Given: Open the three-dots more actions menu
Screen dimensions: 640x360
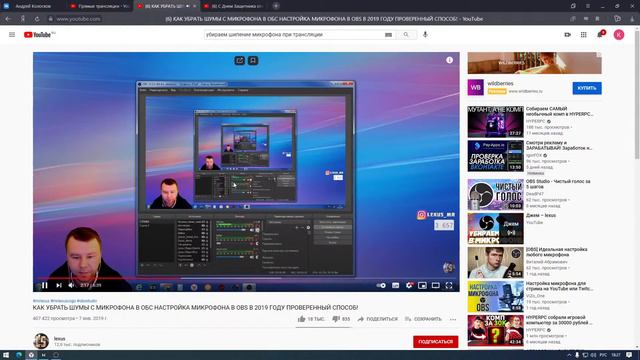Looking at the screenshot, I should tap(453, 319).
